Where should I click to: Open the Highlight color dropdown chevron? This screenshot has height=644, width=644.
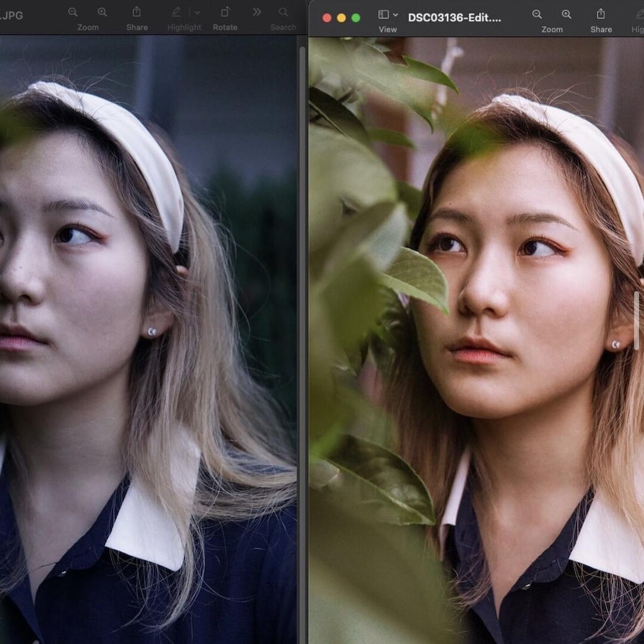[x=197, y=11]
